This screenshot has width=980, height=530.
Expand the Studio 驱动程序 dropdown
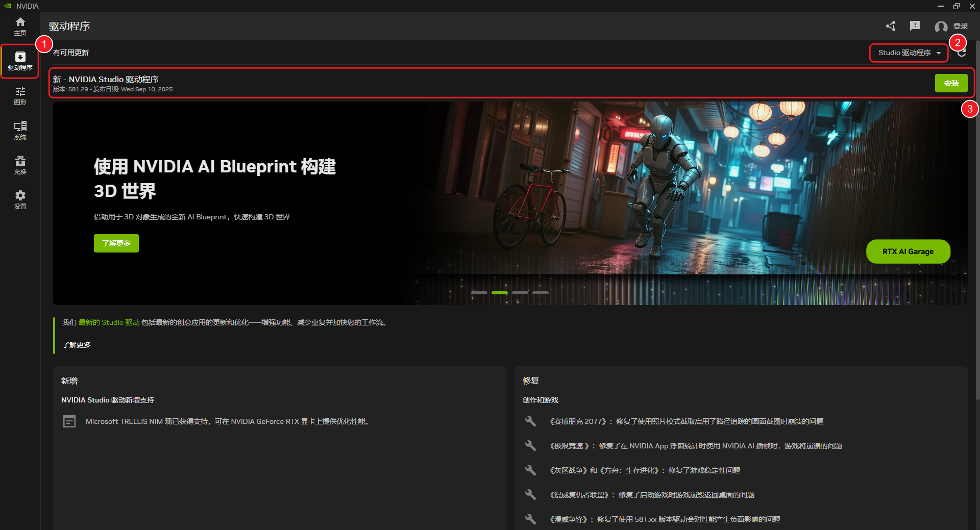point(909,53)
